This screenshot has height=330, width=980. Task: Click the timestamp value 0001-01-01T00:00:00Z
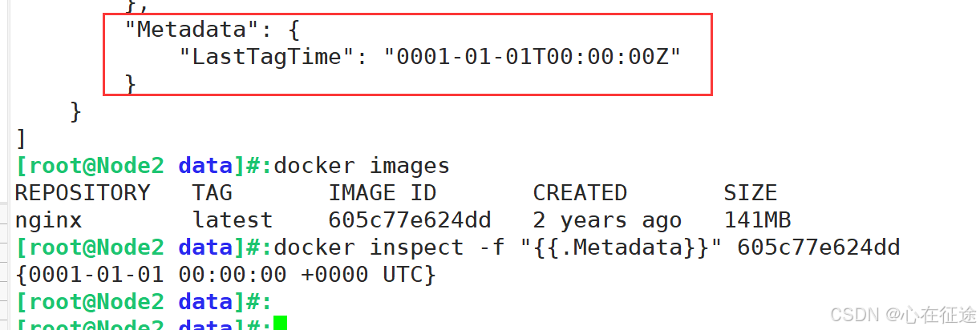(x=533, y=57)
